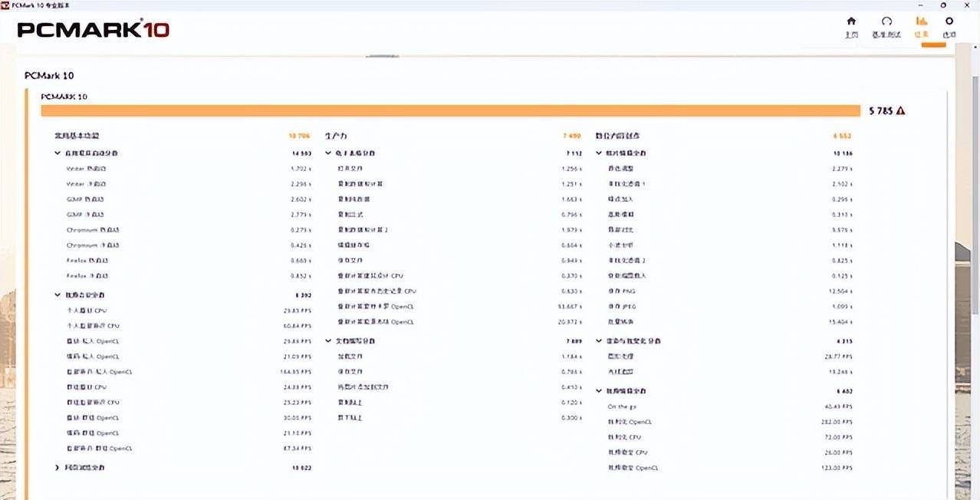Select the Chromium 热启动 row

189,230
